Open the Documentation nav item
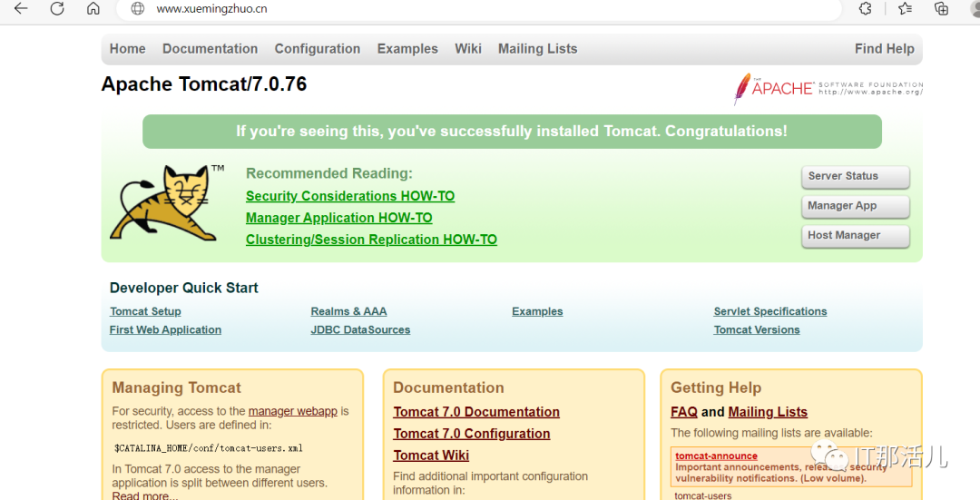980x500 pixels. point(210,49)
